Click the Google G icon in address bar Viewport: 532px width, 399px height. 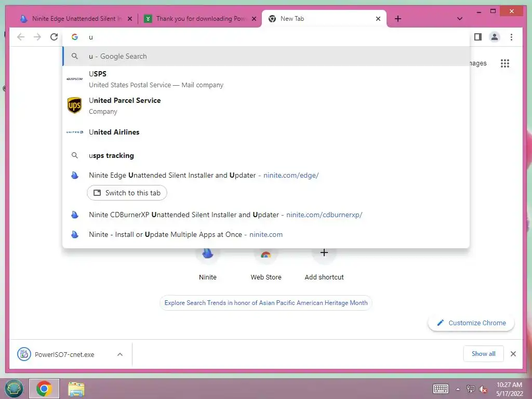75,37
